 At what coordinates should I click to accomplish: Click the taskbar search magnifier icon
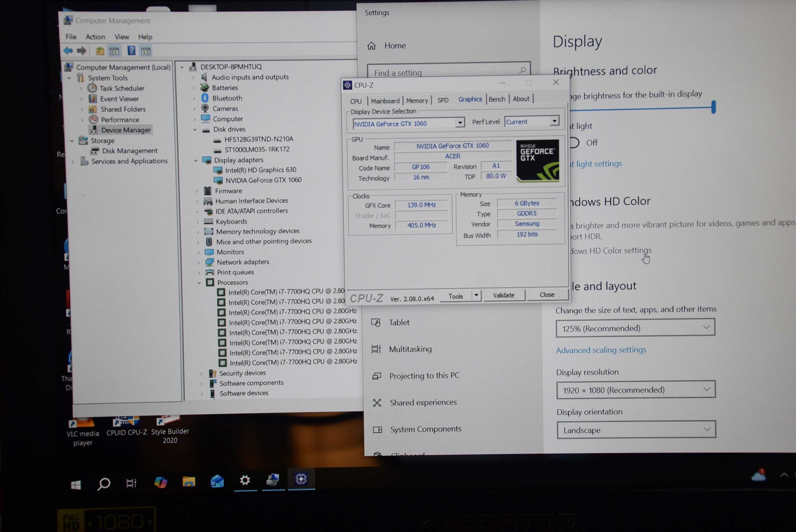tap(104, 483)
